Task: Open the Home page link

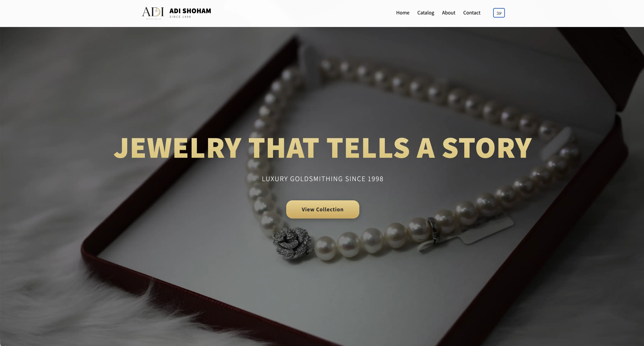Action: click(x=403, y=13)
